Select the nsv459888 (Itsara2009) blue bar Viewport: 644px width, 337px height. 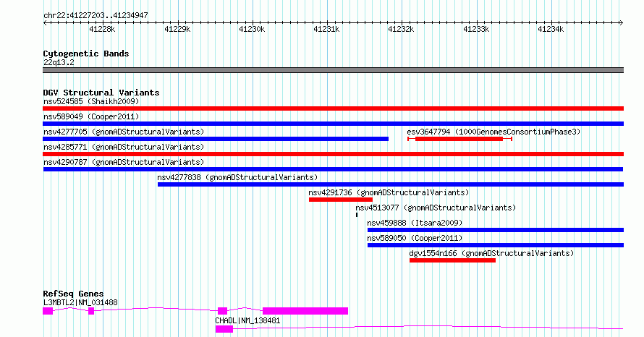(496, 230)
